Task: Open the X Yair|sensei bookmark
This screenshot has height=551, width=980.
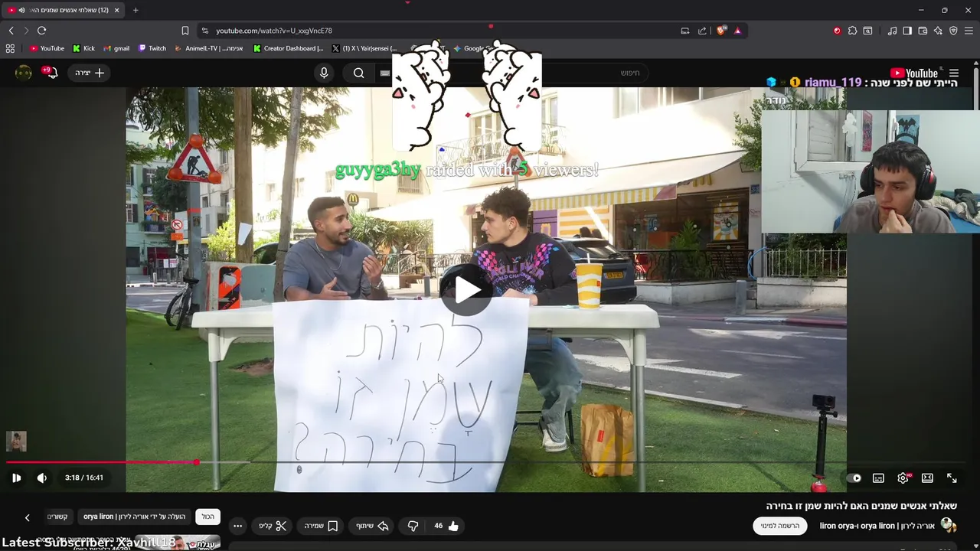Action: click(x=364, y=48)
